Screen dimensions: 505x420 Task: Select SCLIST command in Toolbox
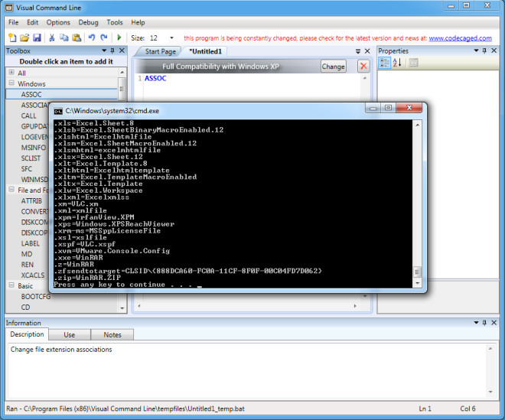[31, 158]
